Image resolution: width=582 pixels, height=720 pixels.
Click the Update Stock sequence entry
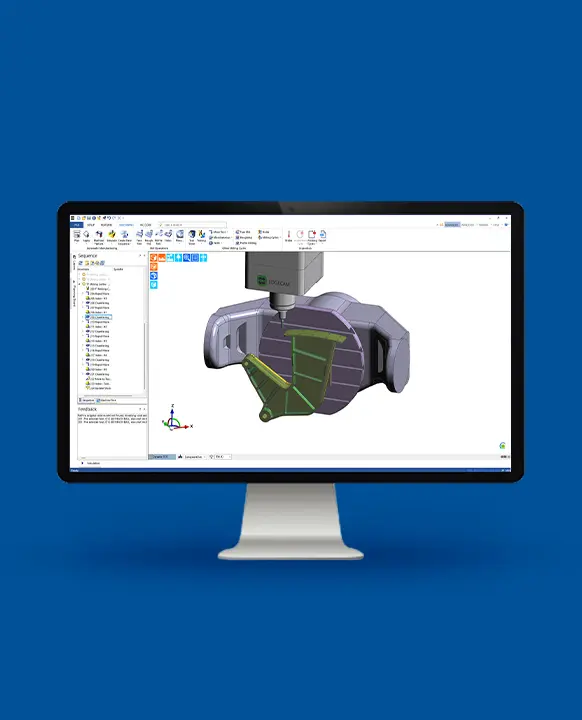[x=98, y=388]
